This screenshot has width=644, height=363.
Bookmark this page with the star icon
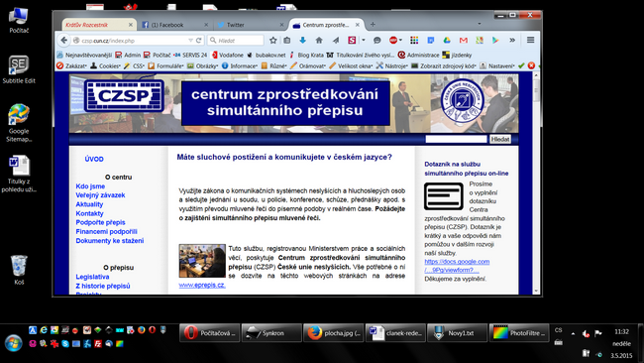(273, 41)
